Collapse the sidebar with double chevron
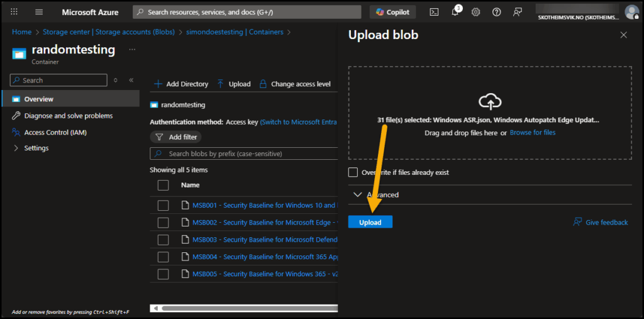Image resolution: width=644 pixels, height=319 pixels. point(131,80)
